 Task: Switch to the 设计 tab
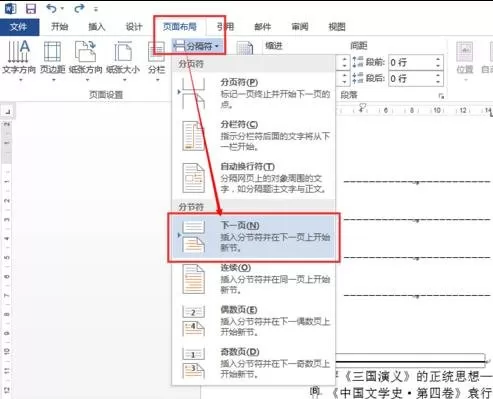134,27
